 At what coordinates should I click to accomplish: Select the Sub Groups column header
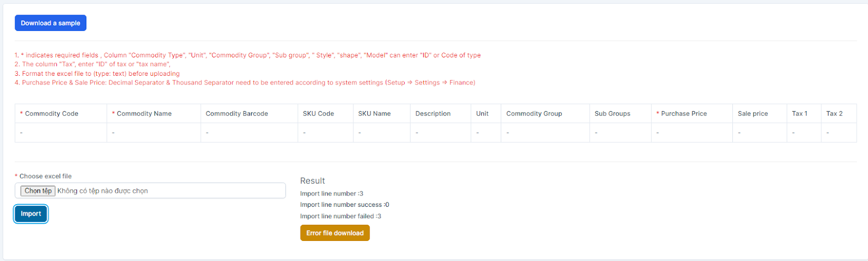tap(612, 114)
